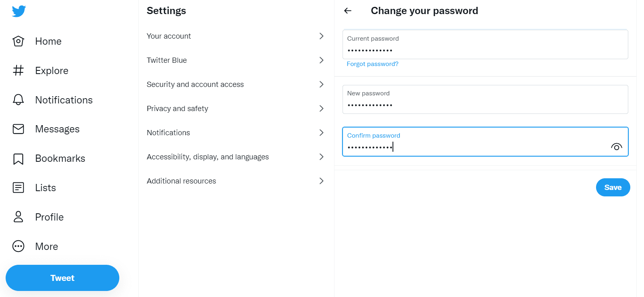Image resolution: width=644 pixels, height=297 pixels.
Task: Click the back arrow on Change your password
Action: coord(347,11)
